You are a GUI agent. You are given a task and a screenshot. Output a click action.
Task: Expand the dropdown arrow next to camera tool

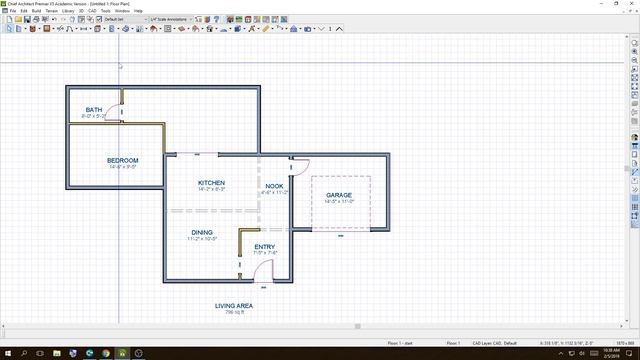tap(314, 29)
